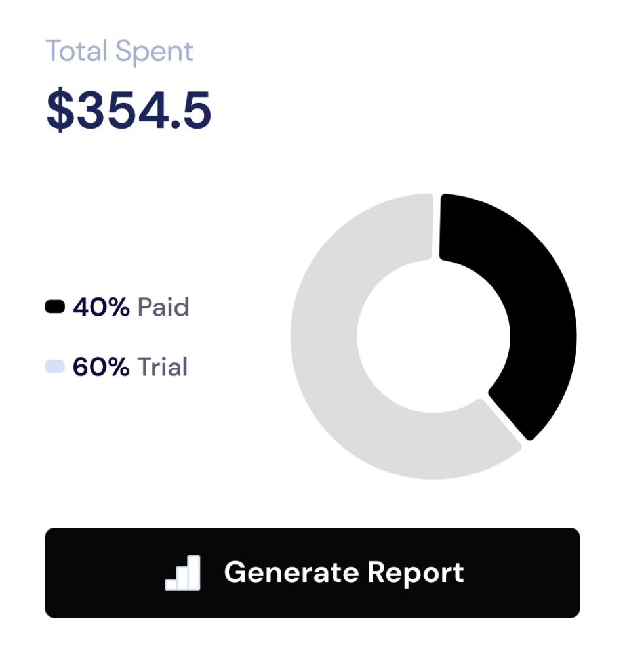625x672 pixels.
Task: Click the word Spent in the heading
Action: click(x=155, y=52)
